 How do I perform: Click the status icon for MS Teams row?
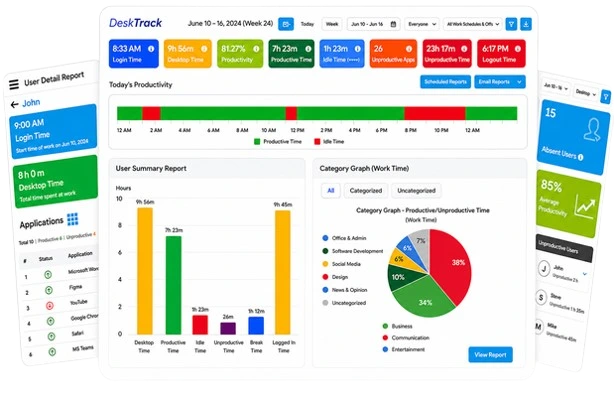52,352
